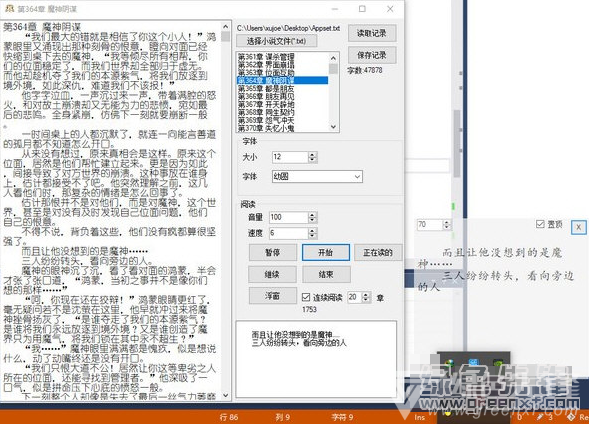Click the chapter list scroll up arrow
Viewport: 589px width, 424px height.
click(x=333, y=58)
